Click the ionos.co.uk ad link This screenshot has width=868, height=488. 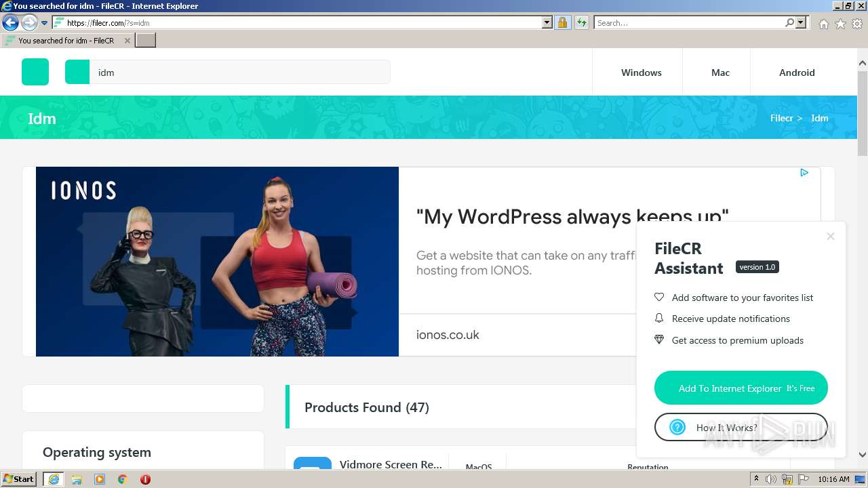[x=448, y=335]
